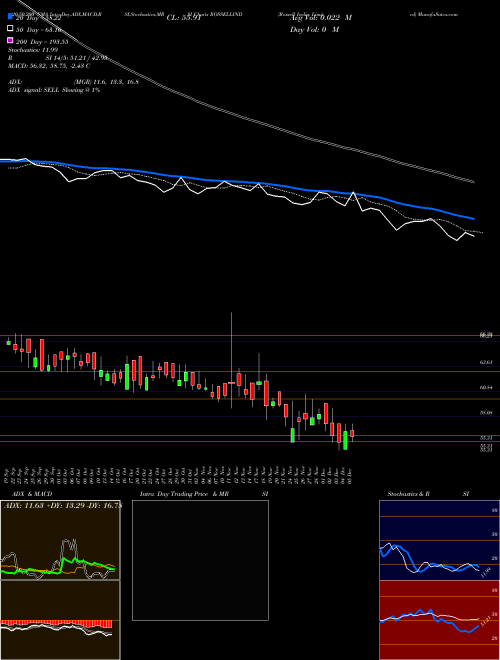This screenshot has height=660, width=500.
Task: Click the white 50 Day legend swatch
Action: (11, 29)
